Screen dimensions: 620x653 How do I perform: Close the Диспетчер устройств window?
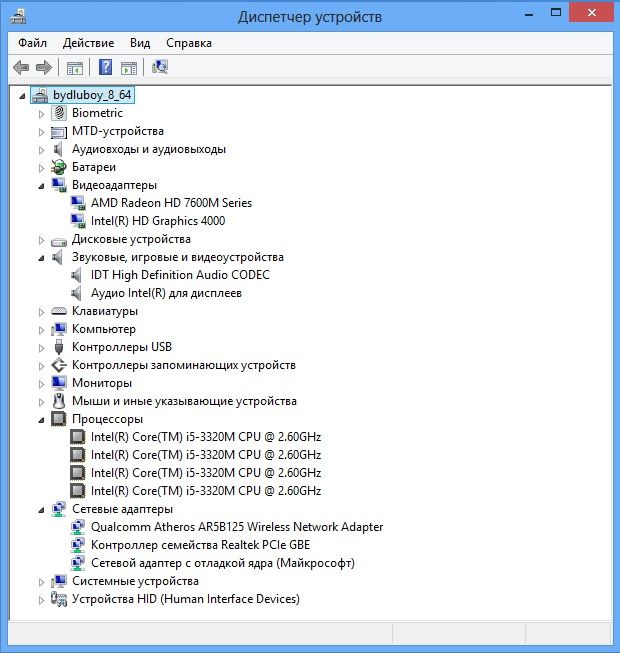(x=592, y=12)
